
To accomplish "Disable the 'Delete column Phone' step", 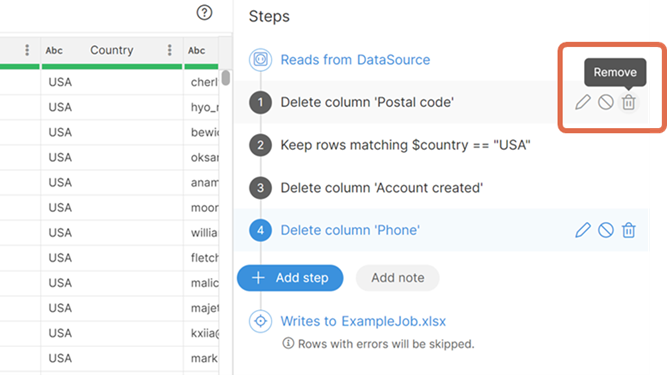I will [606, 230].
